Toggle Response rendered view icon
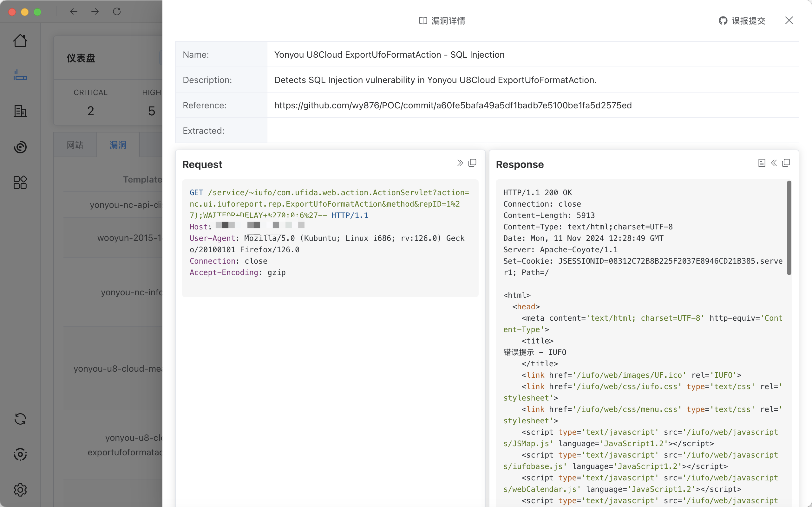 click(x=761, y=163)
